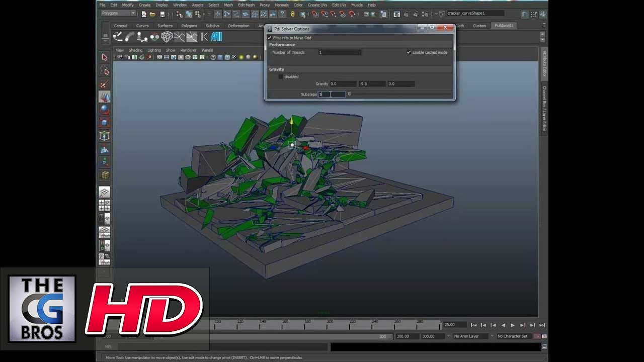Viewport: 644px width, 362px height.
Task: Open the script editor icon
Action: click(x=544, y=346)
